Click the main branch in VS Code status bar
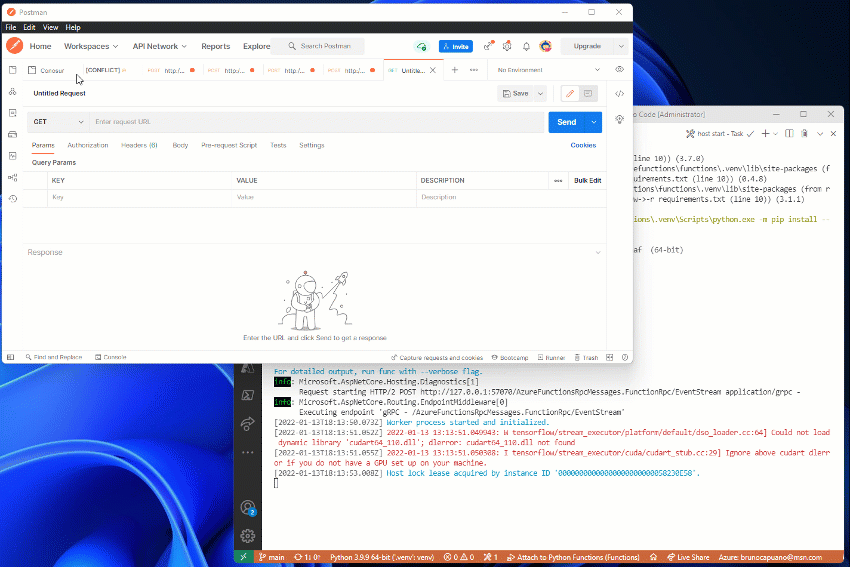This screenshot has width=850, height=567. coord(272,557)
